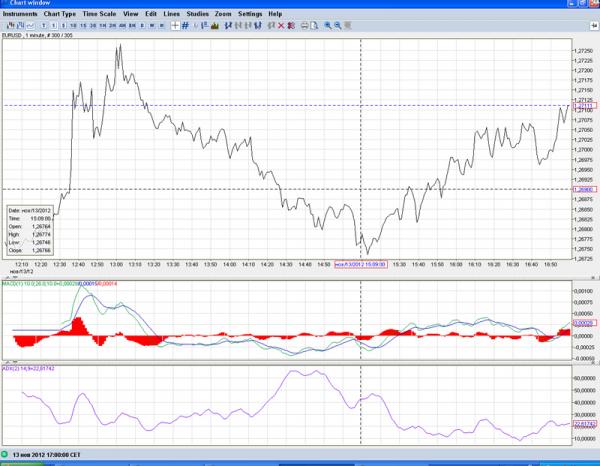Click the red X delete icon
The width and height of the screenshot is (600, 466).
click(279, 24)
